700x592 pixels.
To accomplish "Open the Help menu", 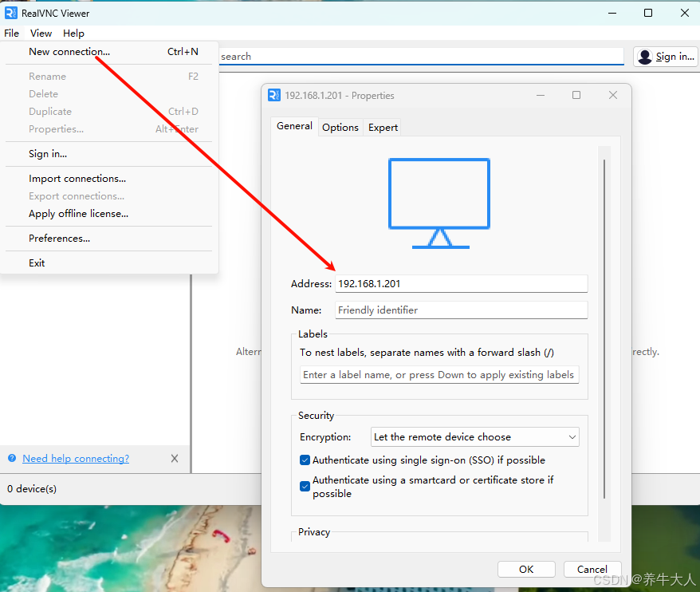I will point(73,34).
